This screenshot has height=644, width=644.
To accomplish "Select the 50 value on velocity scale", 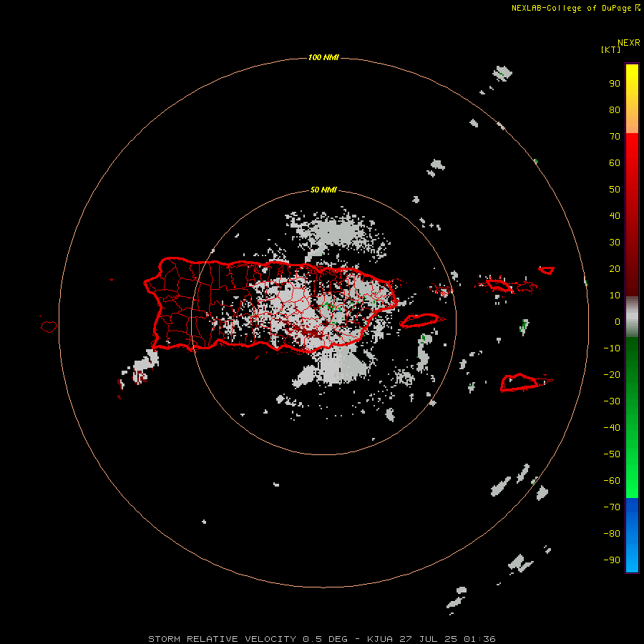I will click(615, 190).
